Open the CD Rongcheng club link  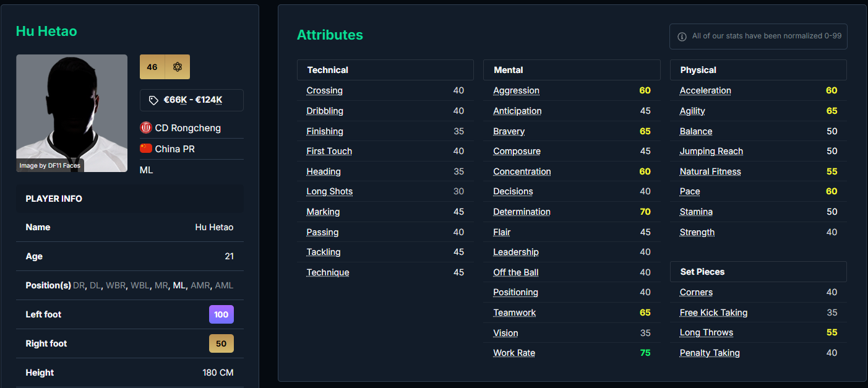pos(187,128)
